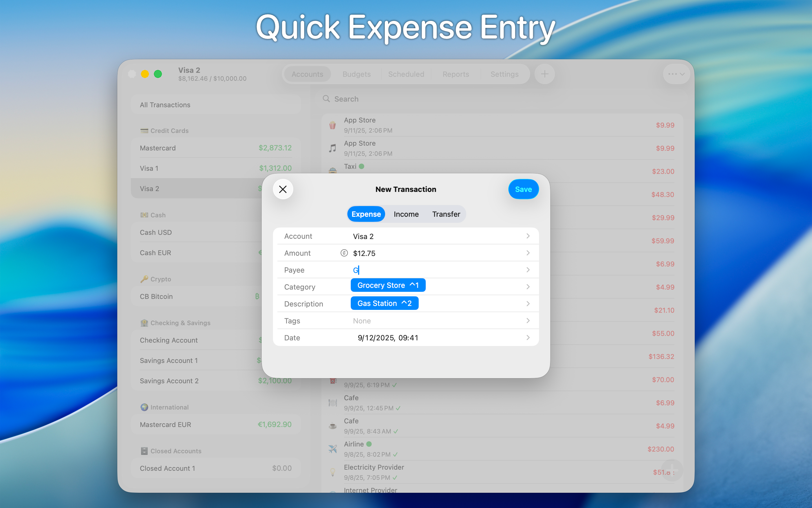
Task: Select the Mastercard EUR account
Action: pos(216,424)
